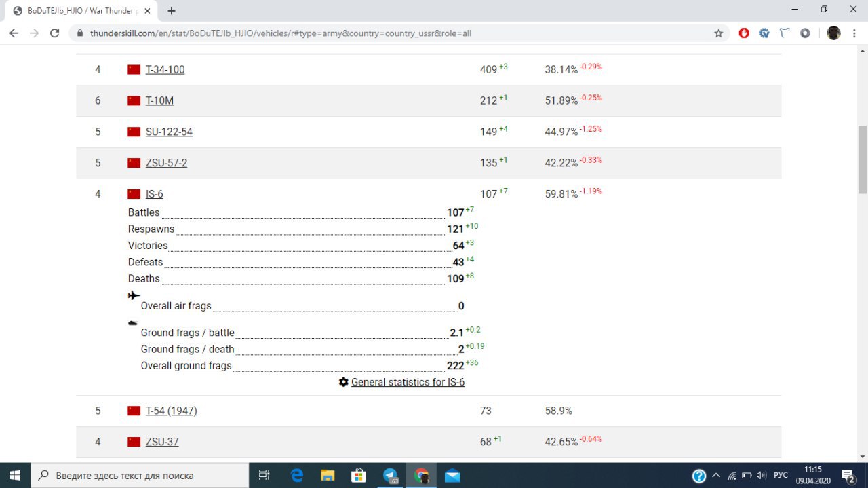Open the red adblock stop-hand extension

point(744,33)
